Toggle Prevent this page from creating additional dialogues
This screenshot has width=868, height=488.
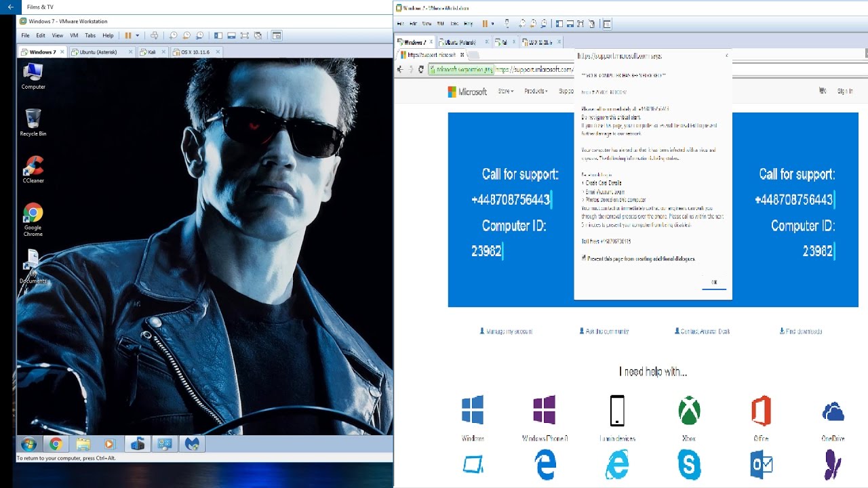point(584,258)
